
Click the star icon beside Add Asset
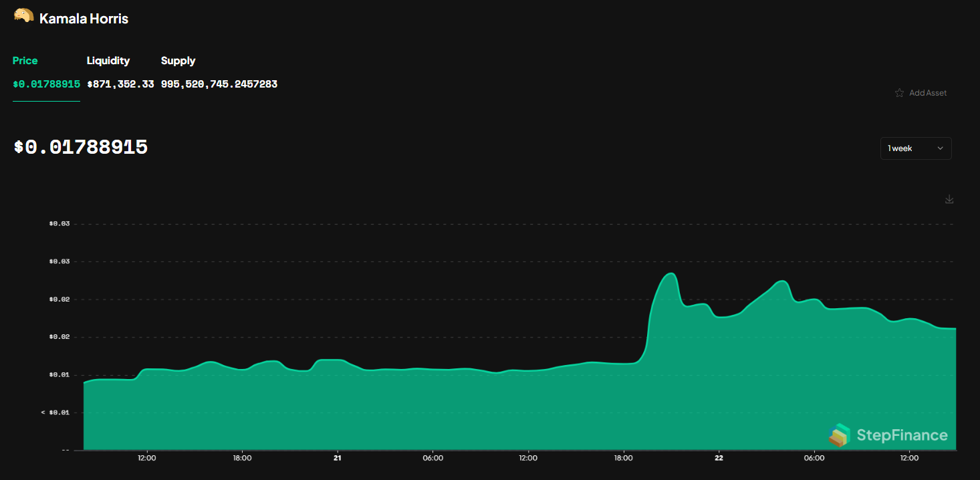(x=900, y=92)
